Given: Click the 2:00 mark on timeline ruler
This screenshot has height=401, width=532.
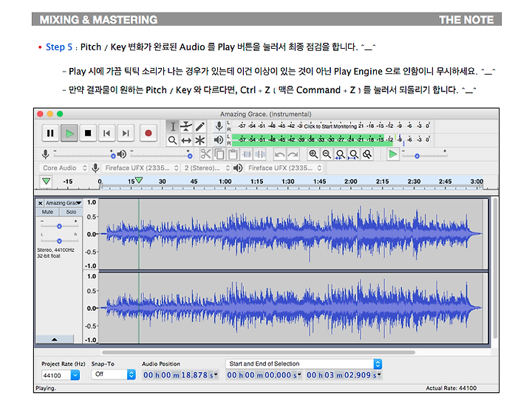Looking at the screenshot, I should [x=350, y=182].
